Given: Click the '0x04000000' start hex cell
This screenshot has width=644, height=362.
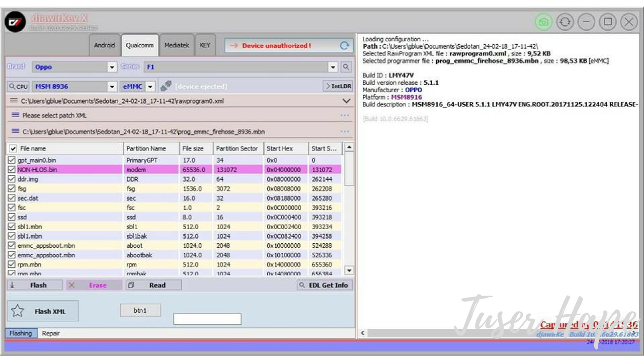Looking at the screenshot, I should tap(286, 170).
